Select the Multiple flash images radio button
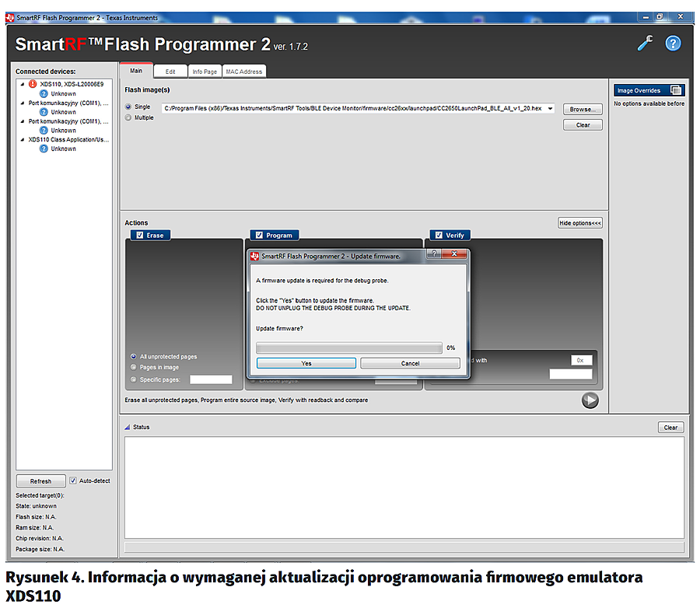 [128, 117]
